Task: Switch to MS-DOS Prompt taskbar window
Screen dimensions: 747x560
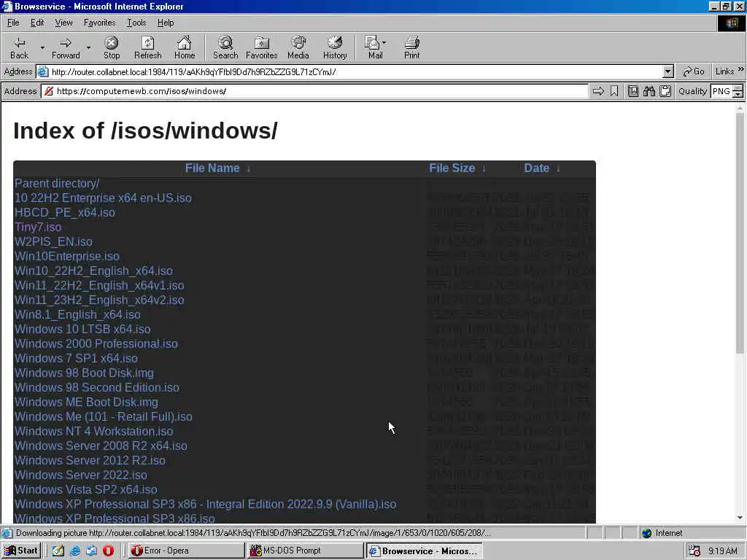Action: click(305, 551)
